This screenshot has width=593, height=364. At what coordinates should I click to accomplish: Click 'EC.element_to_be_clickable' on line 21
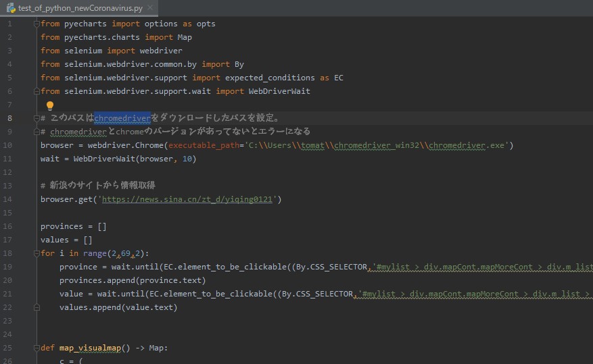click(x=211, y=294)
